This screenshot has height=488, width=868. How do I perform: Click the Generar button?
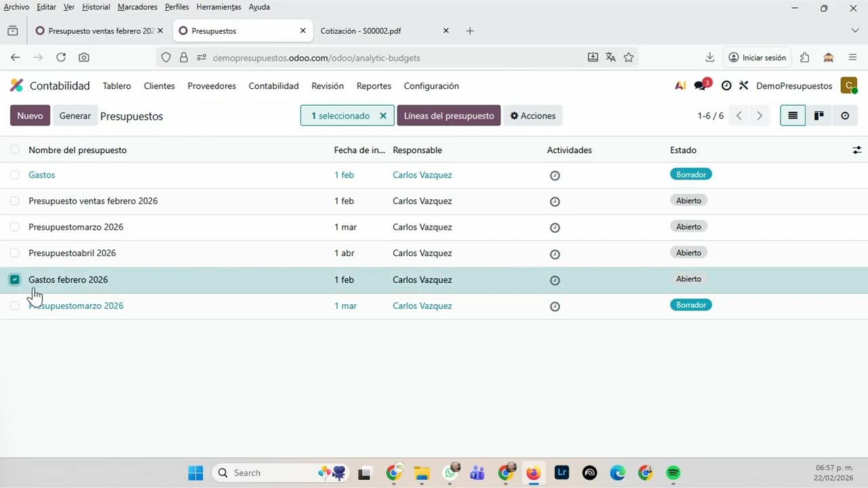(x=75, y=116)
